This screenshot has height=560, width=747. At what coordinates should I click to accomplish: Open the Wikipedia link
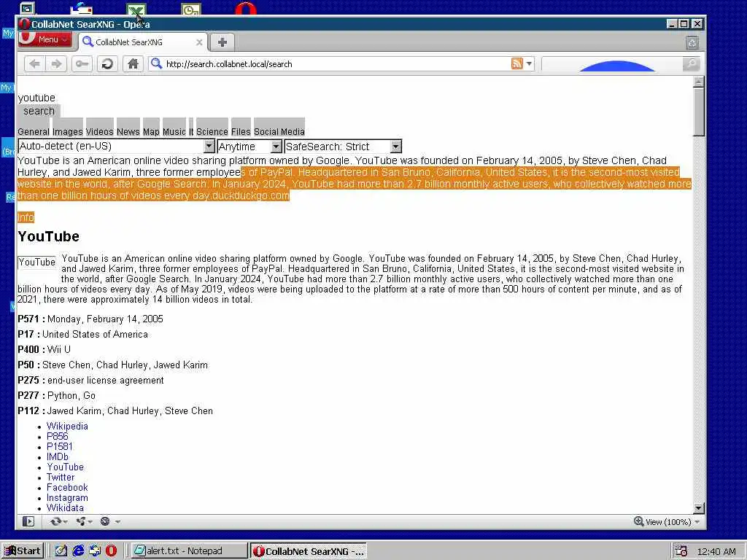pos(67,426)
